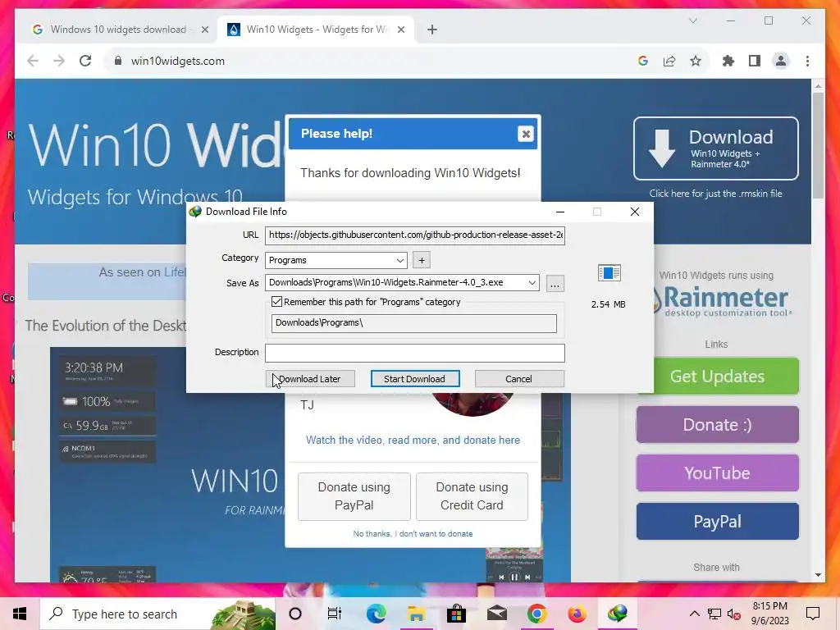Click the browser forward arrow
Image resolution: width=840 pixels, height=630 pixels.
(59, 61)
